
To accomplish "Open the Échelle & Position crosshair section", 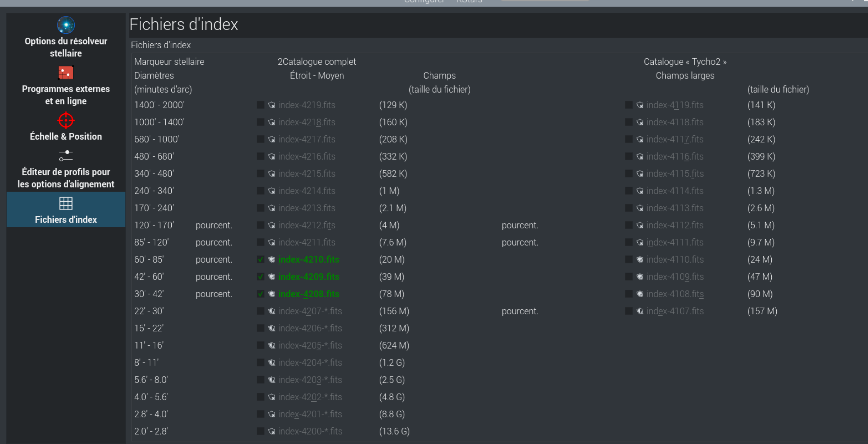I will (66, 121).
